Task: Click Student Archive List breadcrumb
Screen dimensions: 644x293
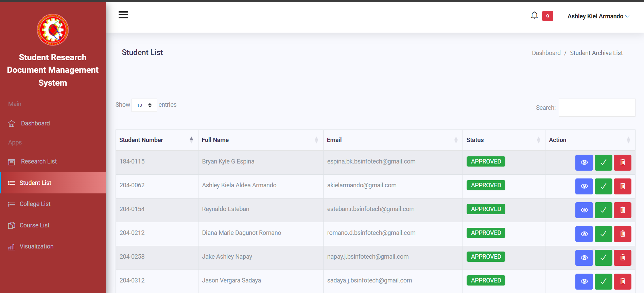Action: pyautogui.click(x=596, y=53)
